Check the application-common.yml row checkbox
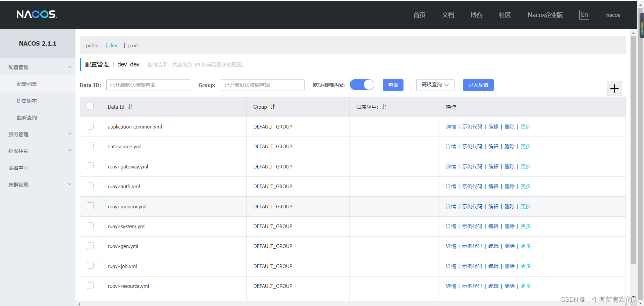Screen dimensions: 644x306 point(90,126)
